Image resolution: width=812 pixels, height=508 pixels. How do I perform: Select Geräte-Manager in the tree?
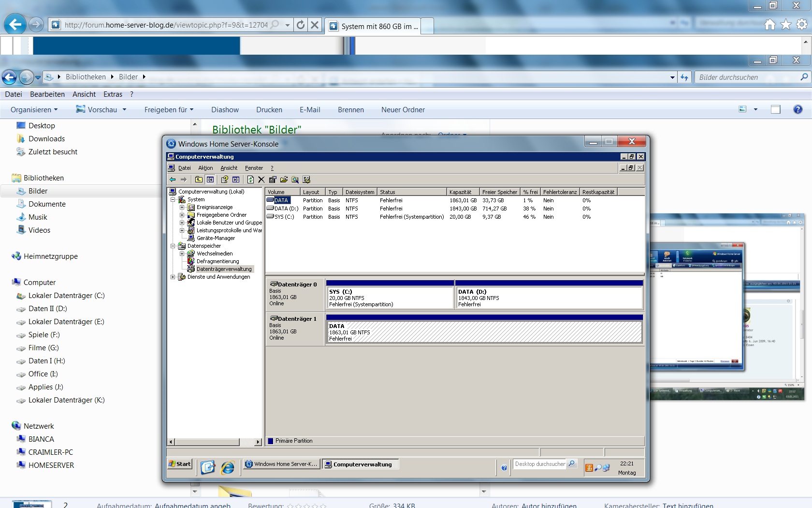(216, 238)
